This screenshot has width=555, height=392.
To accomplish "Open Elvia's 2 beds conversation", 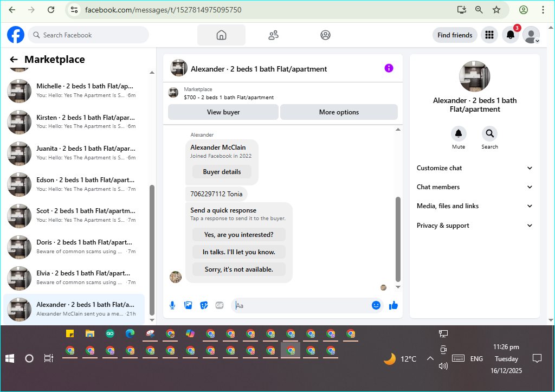I will [x=74, y=278].
